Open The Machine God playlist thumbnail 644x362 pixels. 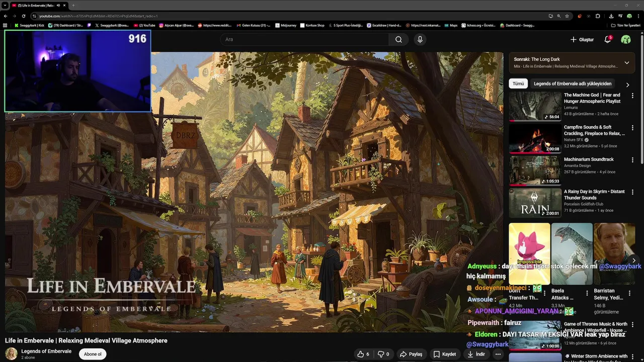pos(535,106)
